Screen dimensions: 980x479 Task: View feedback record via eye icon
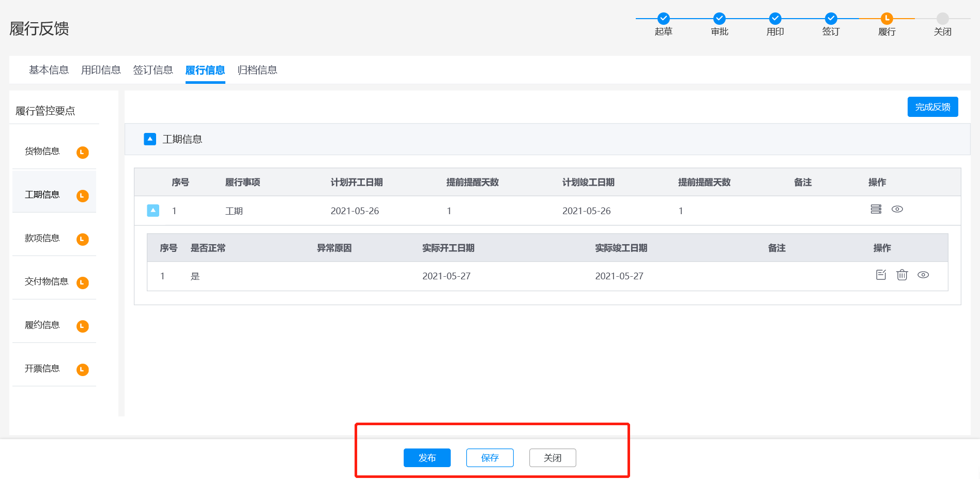click(x=923, y=275)
